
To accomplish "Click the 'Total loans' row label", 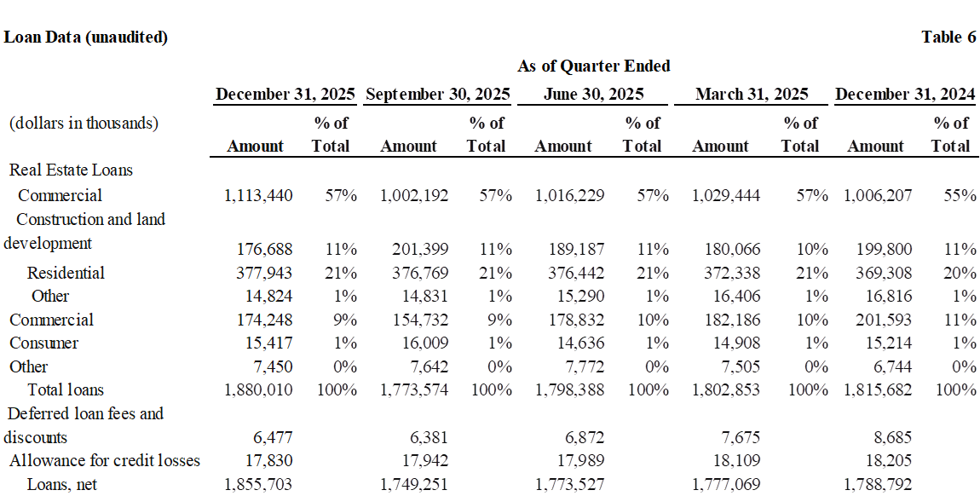I will pyautogui.click(x=66, y=389).
